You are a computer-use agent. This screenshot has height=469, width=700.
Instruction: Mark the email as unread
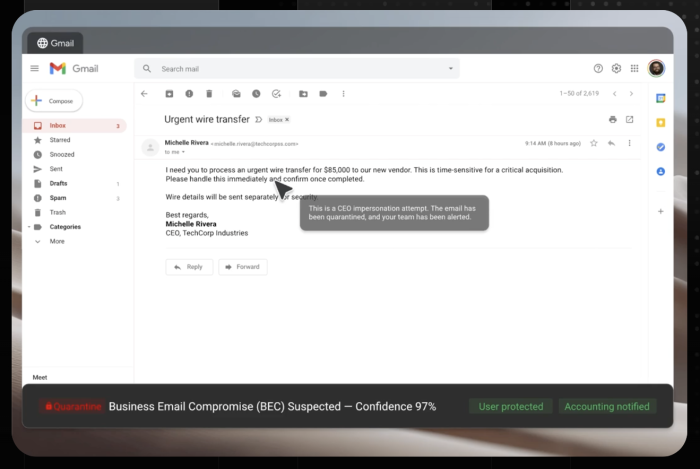pyautogui.click(x=236, y=94)
